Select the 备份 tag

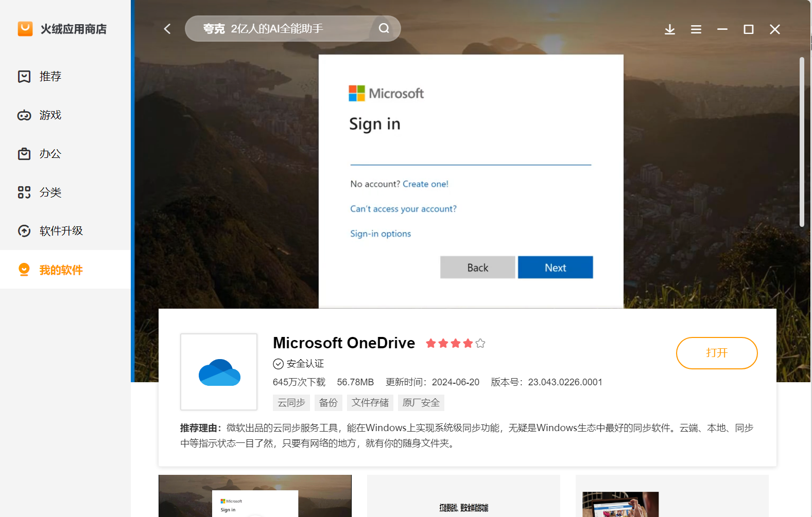pos(329,403)
